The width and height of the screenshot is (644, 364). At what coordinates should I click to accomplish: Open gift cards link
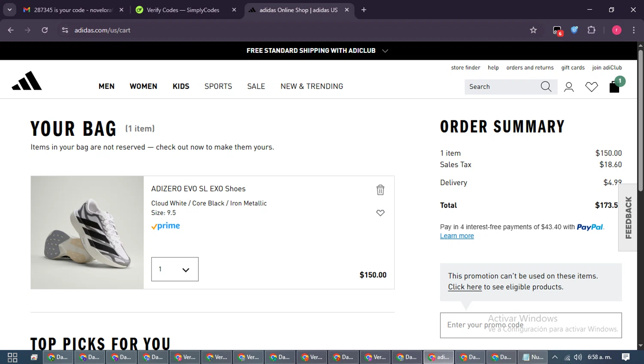[573, 67]
